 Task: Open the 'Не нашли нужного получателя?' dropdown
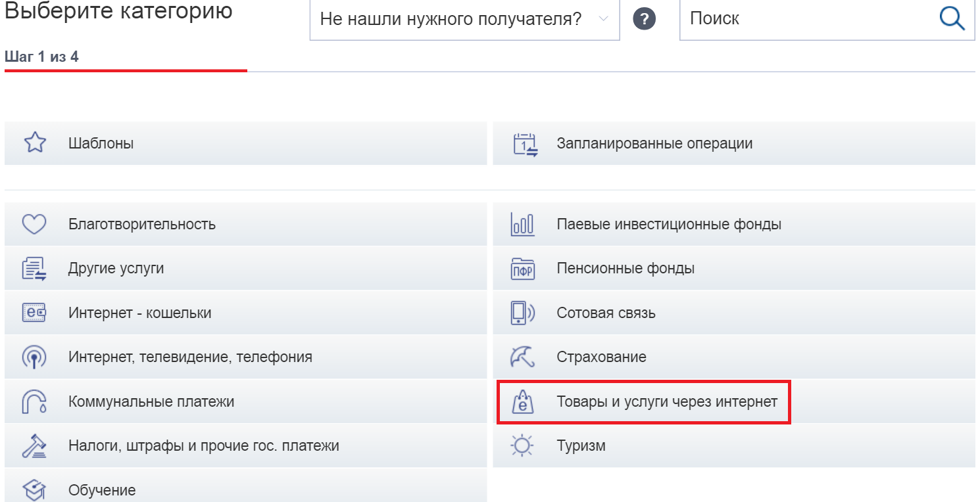464,19
